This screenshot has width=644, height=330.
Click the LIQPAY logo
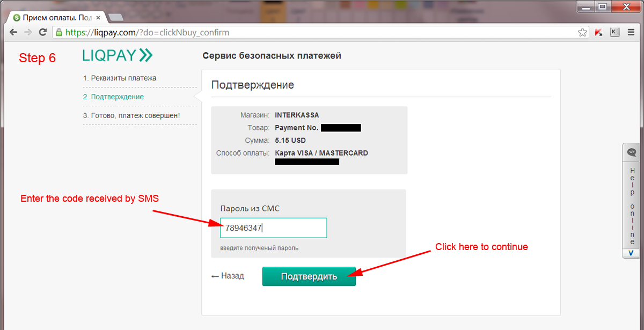118,55
